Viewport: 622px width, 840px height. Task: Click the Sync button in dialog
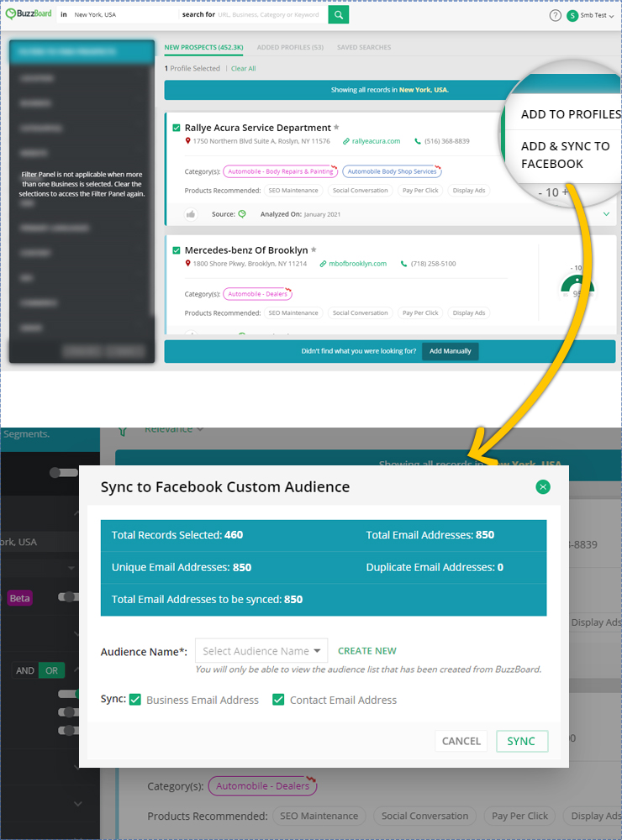(x=521, y=741)
